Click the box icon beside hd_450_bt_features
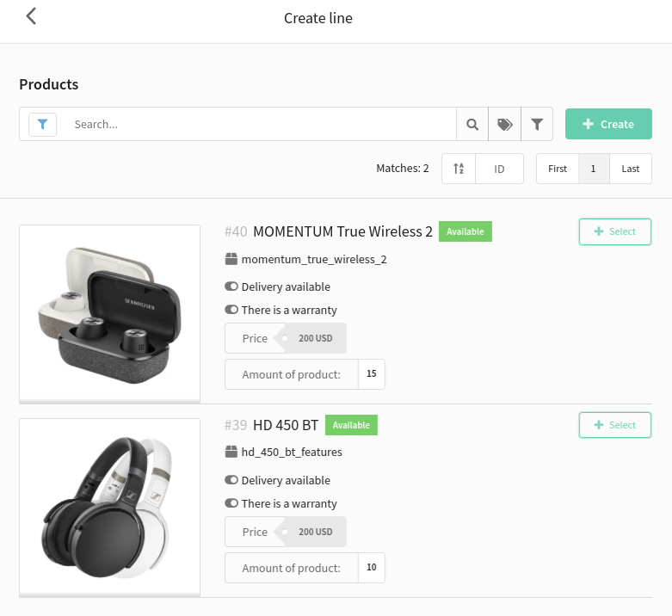Image resolution: width=672 pixels, height=616 pixels. (x=231, y=452)
